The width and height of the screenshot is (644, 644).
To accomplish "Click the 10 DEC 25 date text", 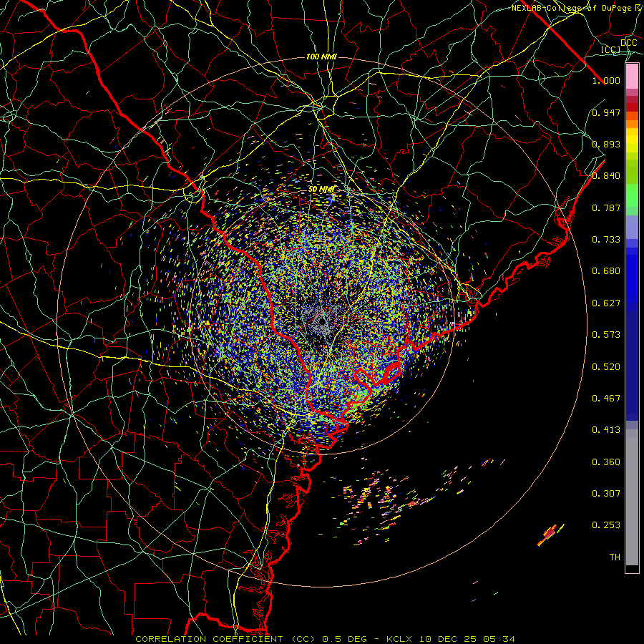I will pyautogui.click(x=448, y=639).
